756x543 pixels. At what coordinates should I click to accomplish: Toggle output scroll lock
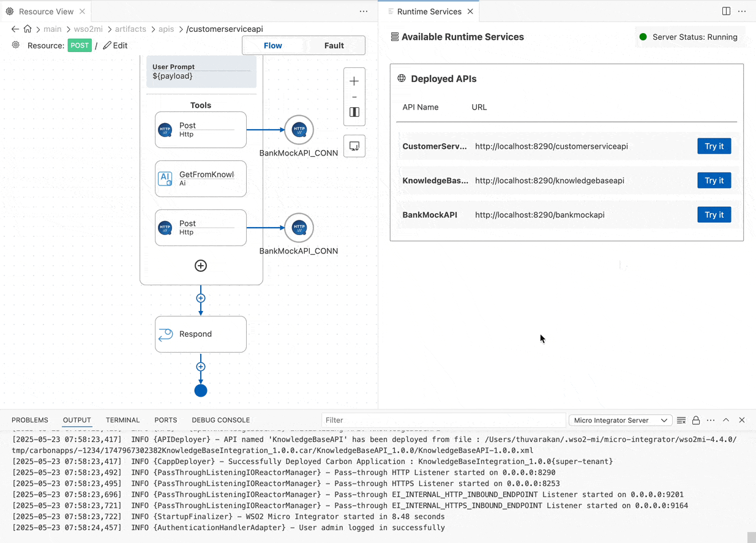[696, 420]
